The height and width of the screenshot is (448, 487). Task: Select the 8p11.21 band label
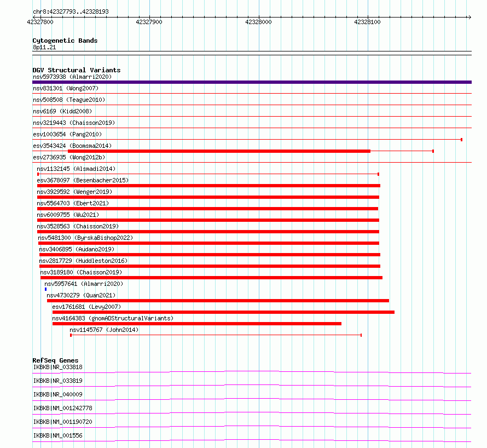(x=44, y=47)
